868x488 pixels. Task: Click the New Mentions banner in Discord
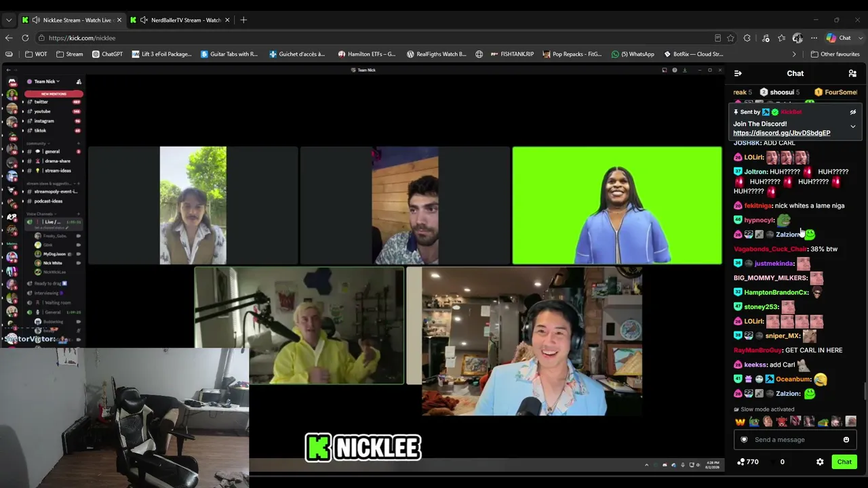(54, 94)
